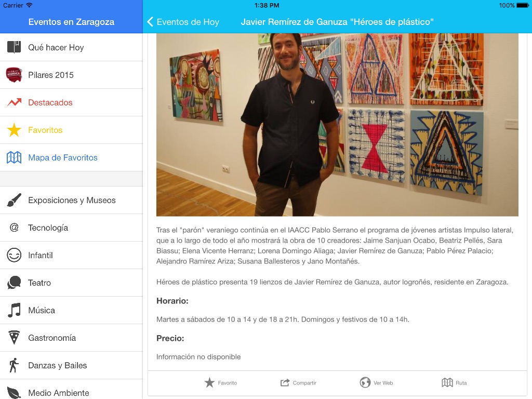The height and width of the screenshot is (399, 532).
Task: Open Ver Web globe icon
Action: coord(365,383)
